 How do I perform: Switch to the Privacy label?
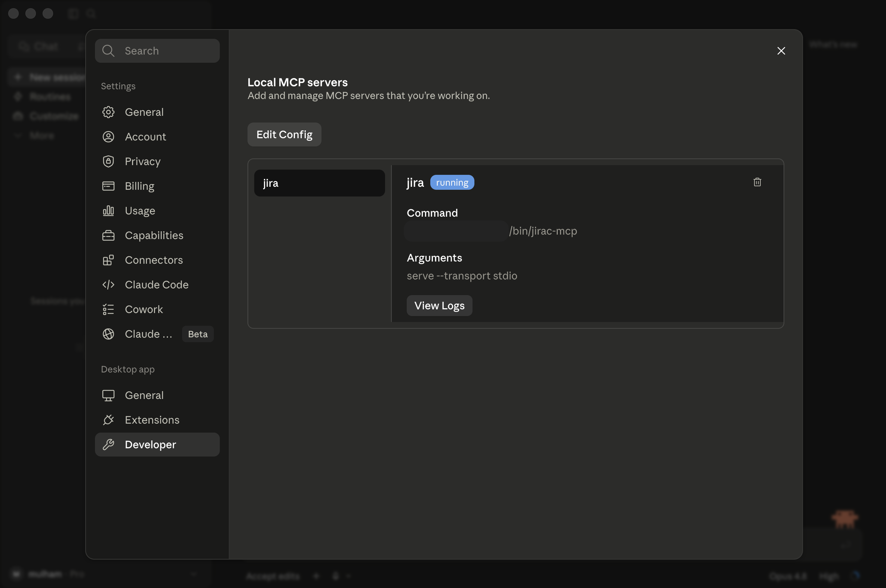point(142,162)
